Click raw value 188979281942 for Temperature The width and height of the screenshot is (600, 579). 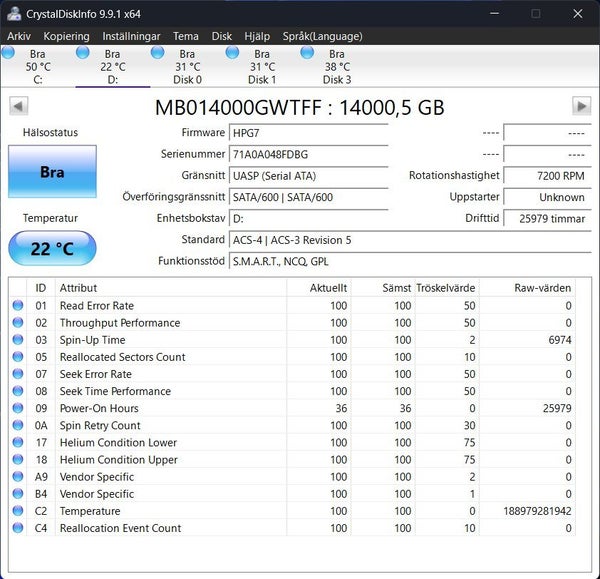537,511
